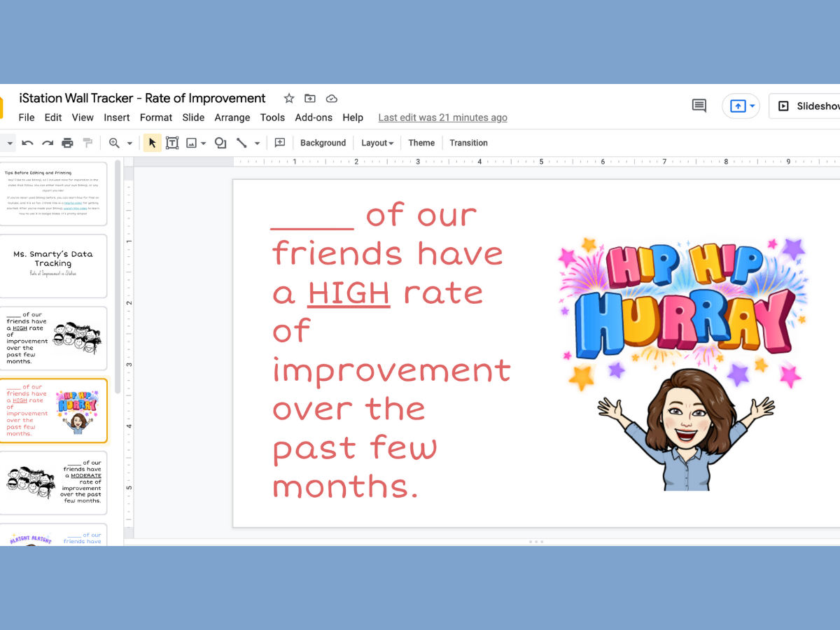Select the Text box tool
Image resolution: width=840 pixels, height=630 pixels.
171,143
